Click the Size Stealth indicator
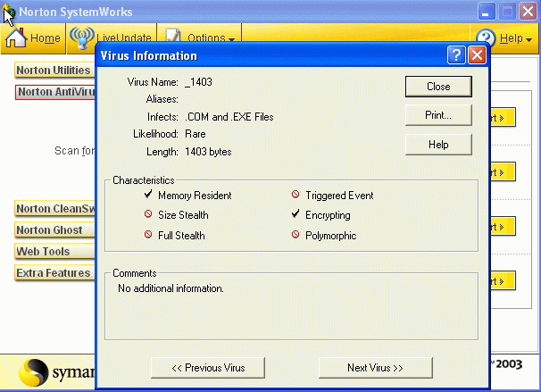 tap(148, 215)
